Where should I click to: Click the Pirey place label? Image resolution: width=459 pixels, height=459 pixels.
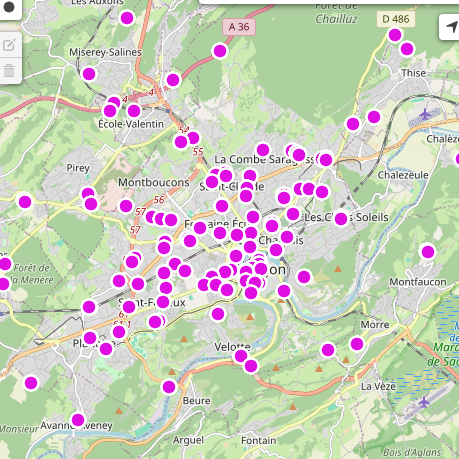point(78,168)
